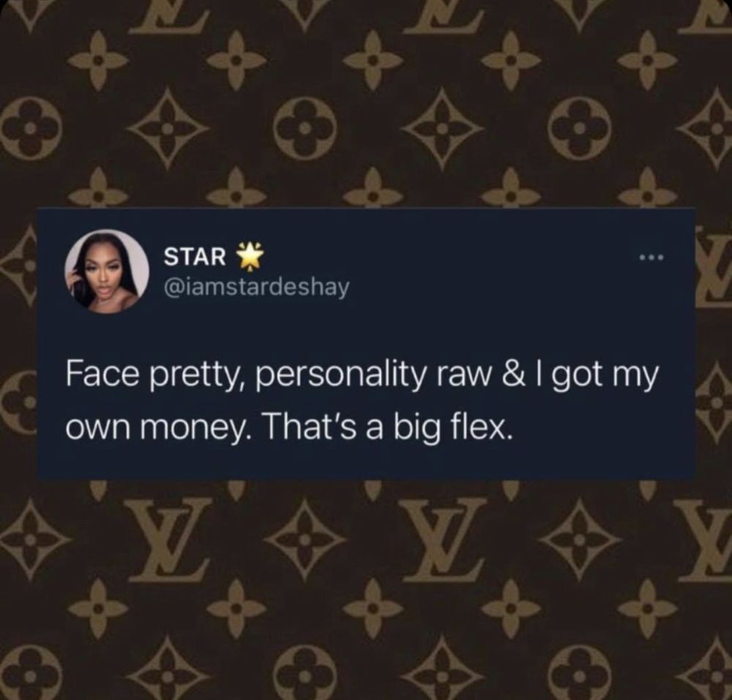The height and width of the screenshot is (700, 732).
Task: Click the dark navy tweet card background
Action: click(x=366, y=343)
